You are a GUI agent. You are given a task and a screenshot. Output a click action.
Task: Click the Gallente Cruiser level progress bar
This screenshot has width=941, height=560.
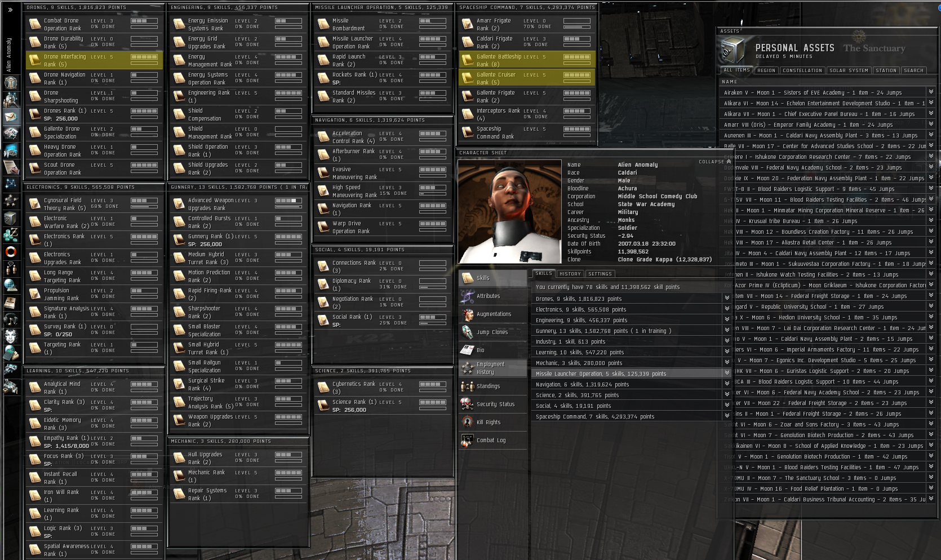(x=577, y=75)
